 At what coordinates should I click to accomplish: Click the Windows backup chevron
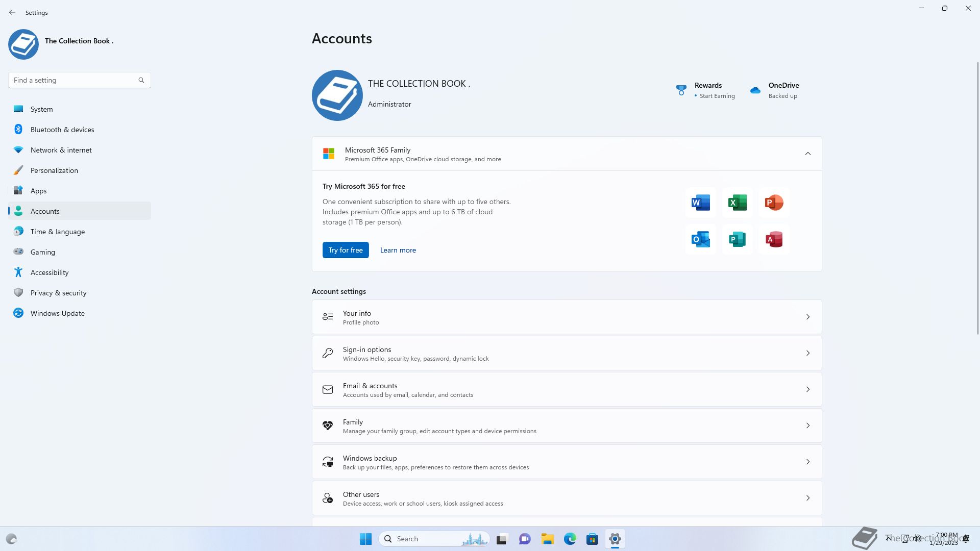pyautogui.click(x=808, y=462)
